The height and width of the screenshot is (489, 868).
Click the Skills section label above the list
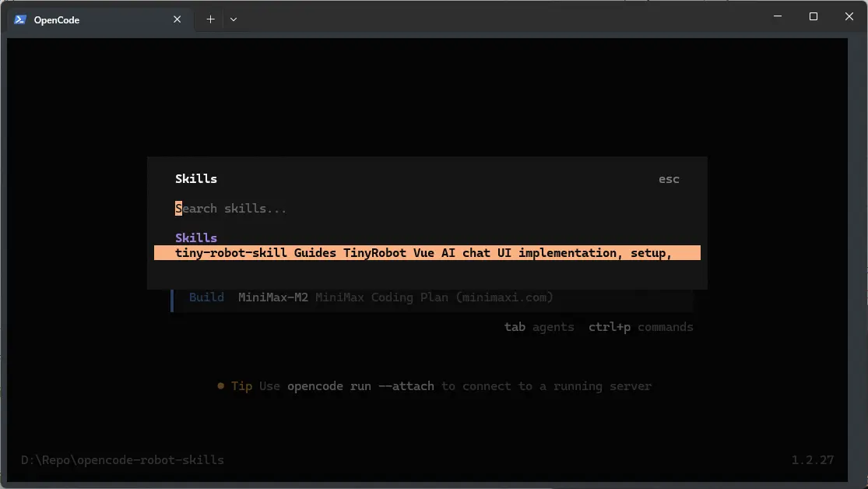pyautogui.click(x=195, y=237)
